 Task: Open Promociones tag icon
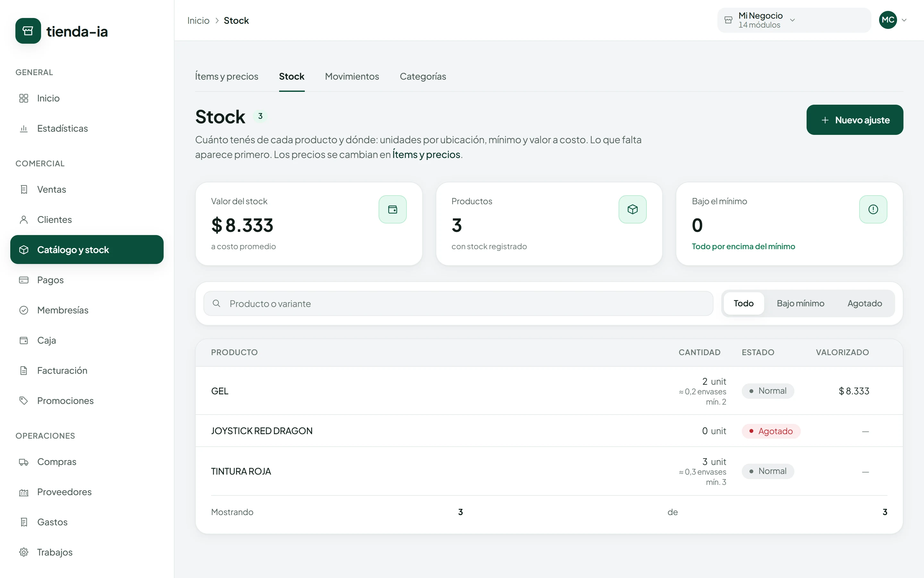[24, 401]
